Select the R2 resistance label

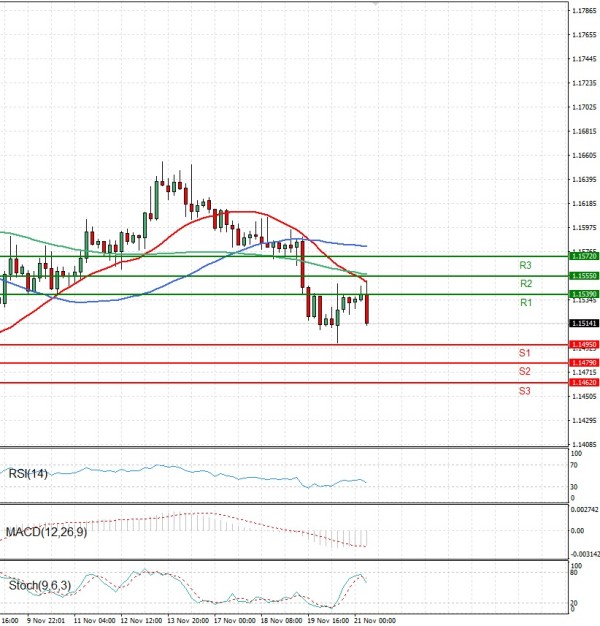(524, 284)
